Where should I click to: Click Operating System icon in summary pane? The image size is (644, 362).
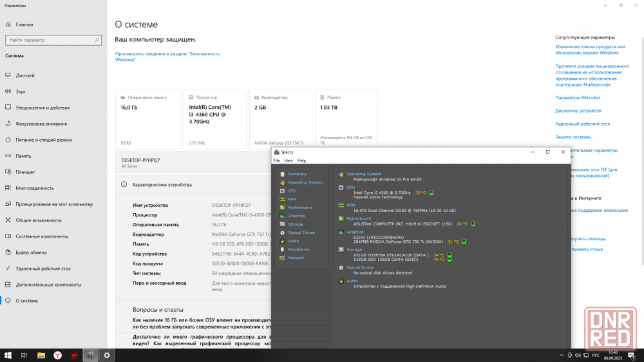(x=341, y=174)
